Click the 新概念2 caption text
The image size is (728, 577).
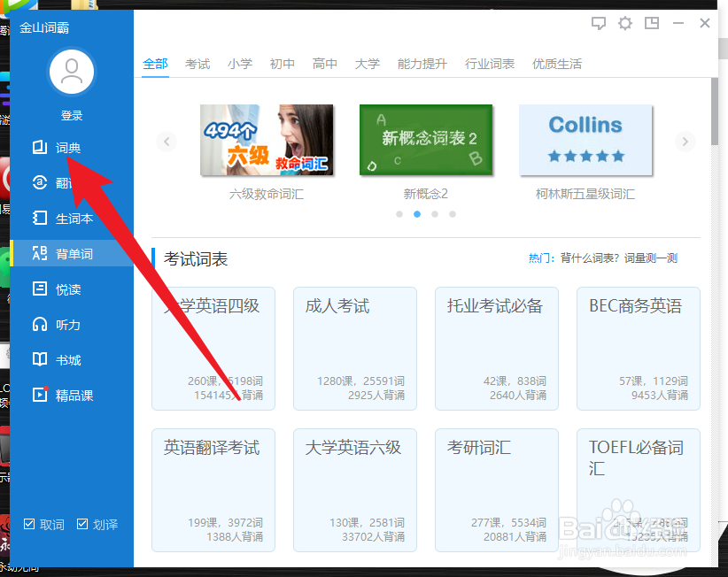[426, 194]
